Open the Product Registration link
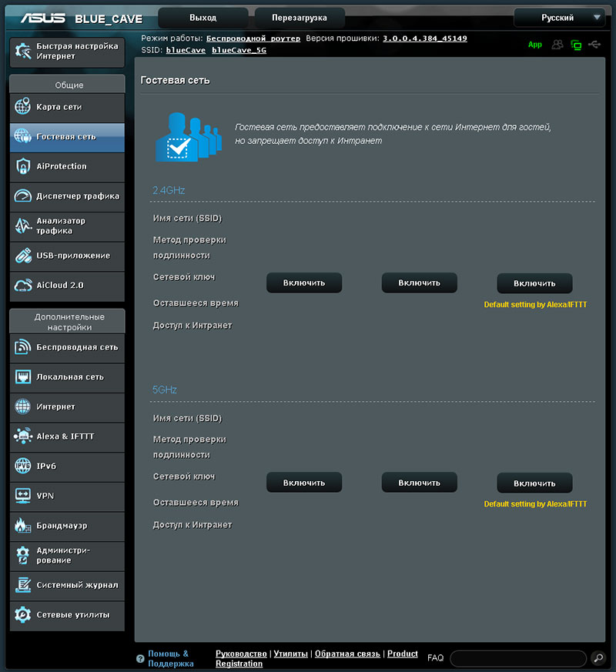The width and height of the screenshot is (616, 672). click(403, 654)
